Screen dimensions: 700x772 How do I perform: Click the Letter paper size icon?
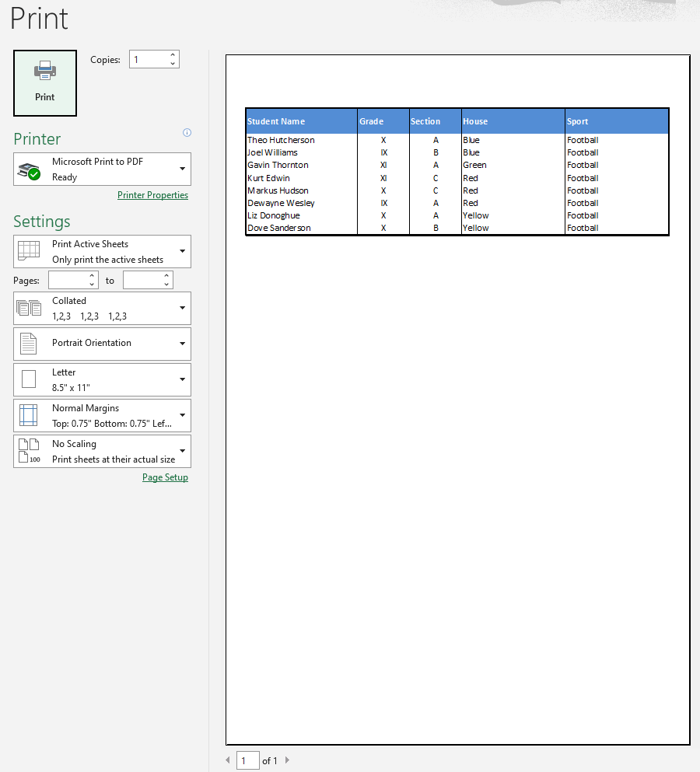click(29, 379)
